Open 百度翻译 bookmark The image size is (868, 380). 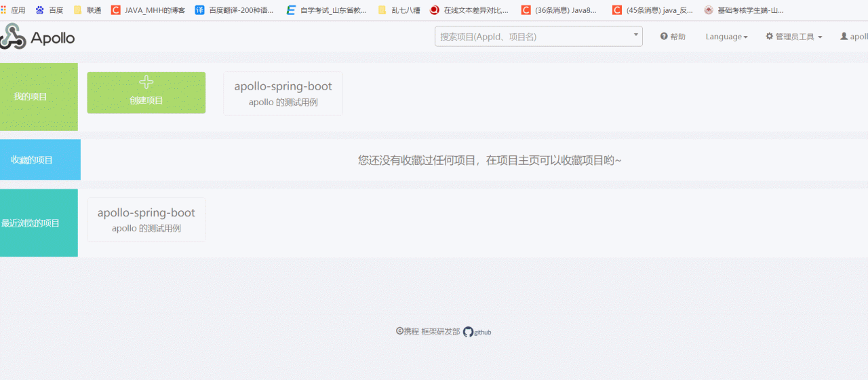point(235,10)
